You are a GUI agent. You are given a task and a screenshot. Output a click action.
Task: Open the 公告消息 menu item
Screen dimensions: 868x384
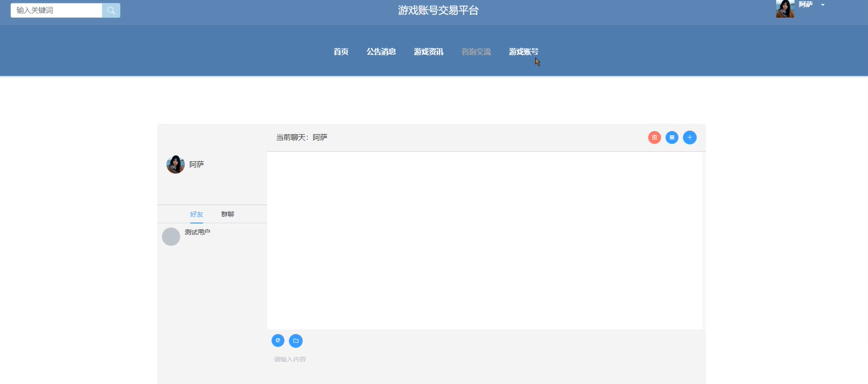tap(381, 51)
